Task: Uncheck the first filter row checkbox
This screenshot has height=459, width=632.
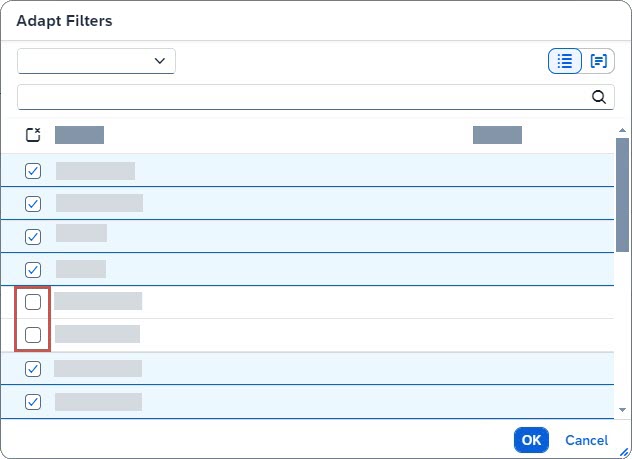Action: click(x=33, y=171)
